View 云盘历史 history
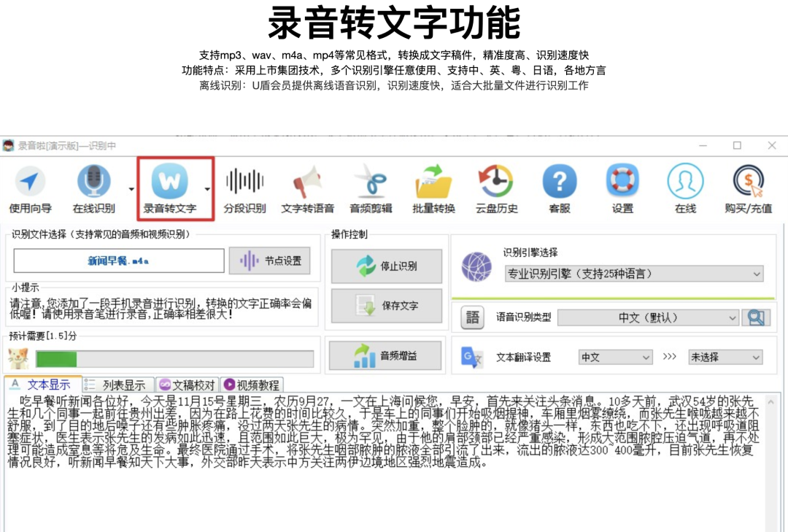Viewport: 788px width, 532px height. 497,190
